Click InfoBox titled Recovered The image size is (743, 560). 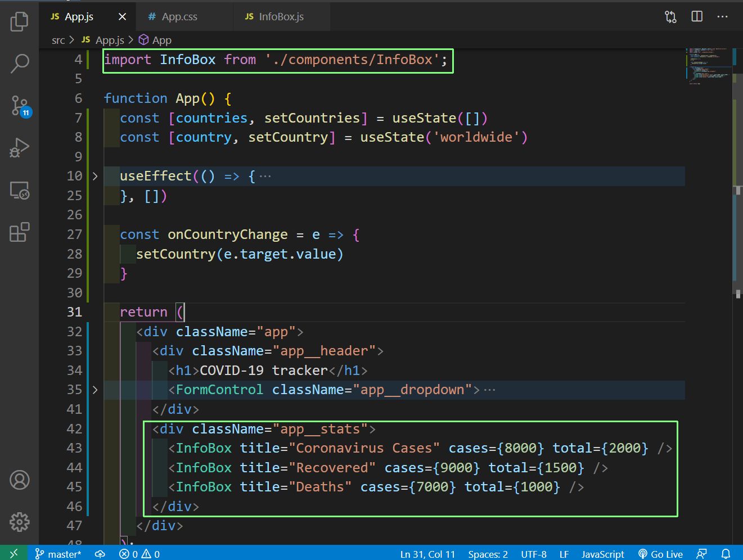tap(388, 468)
